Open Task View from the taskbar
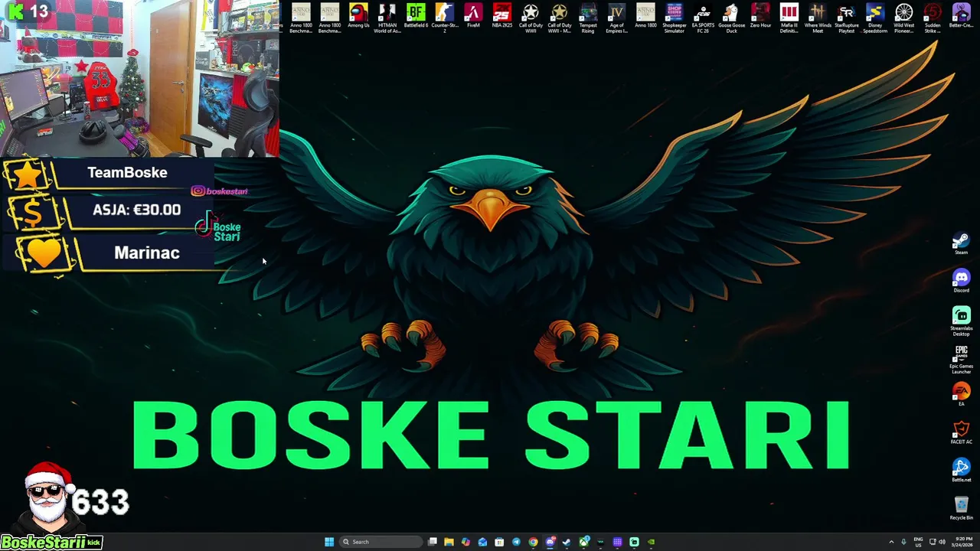The width and height of the screenshot is (980, 551). click(433, 542)
